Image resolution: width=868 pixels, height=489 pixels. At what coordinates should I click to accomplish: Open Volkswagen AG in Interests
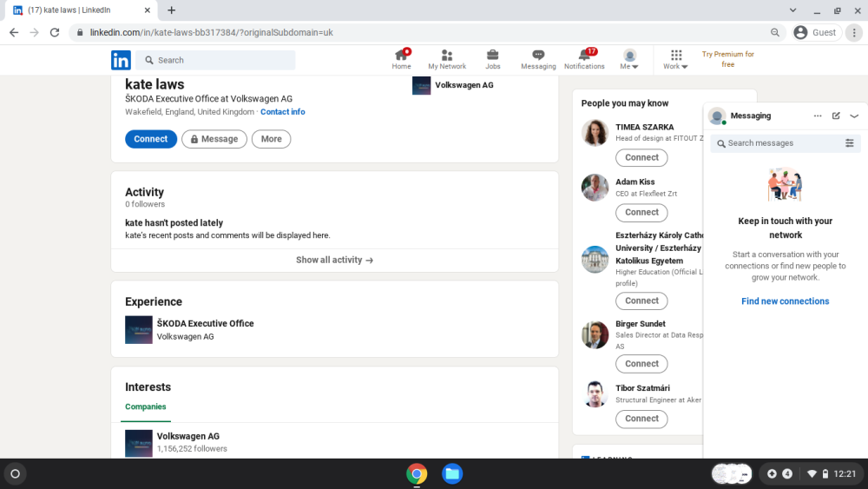188,436
